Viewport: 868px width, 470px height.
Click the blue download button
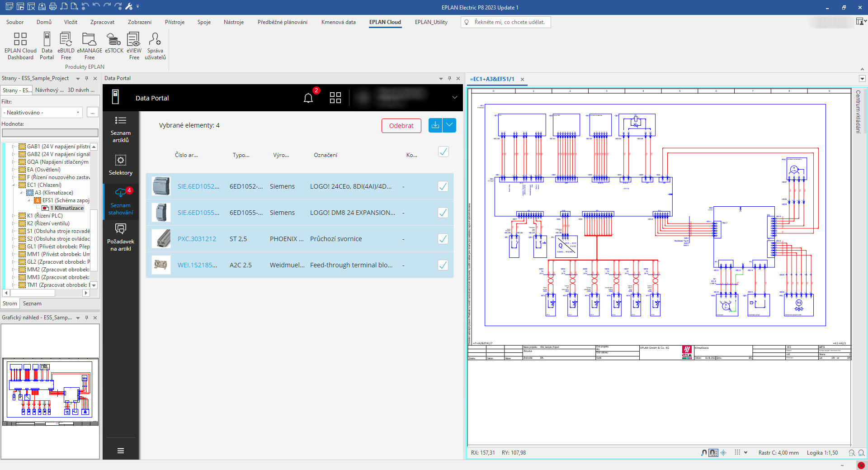(435, 125)
